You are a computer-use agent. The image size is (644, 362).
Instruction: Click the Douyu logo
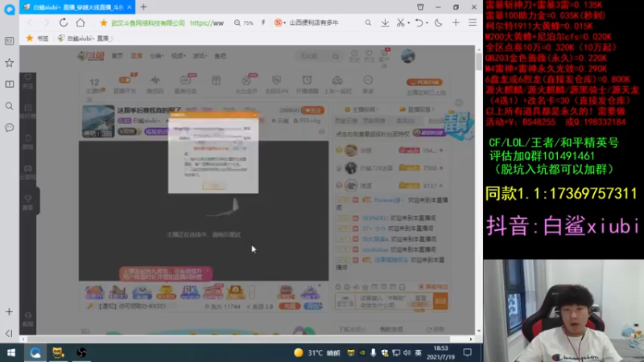(91, 56)
